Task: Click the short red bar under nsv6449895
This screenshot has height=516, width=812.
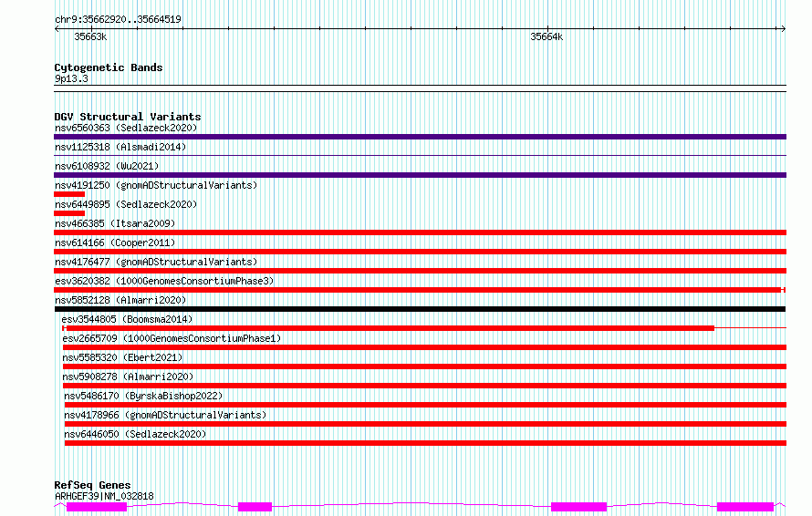Action: [69, 213]
